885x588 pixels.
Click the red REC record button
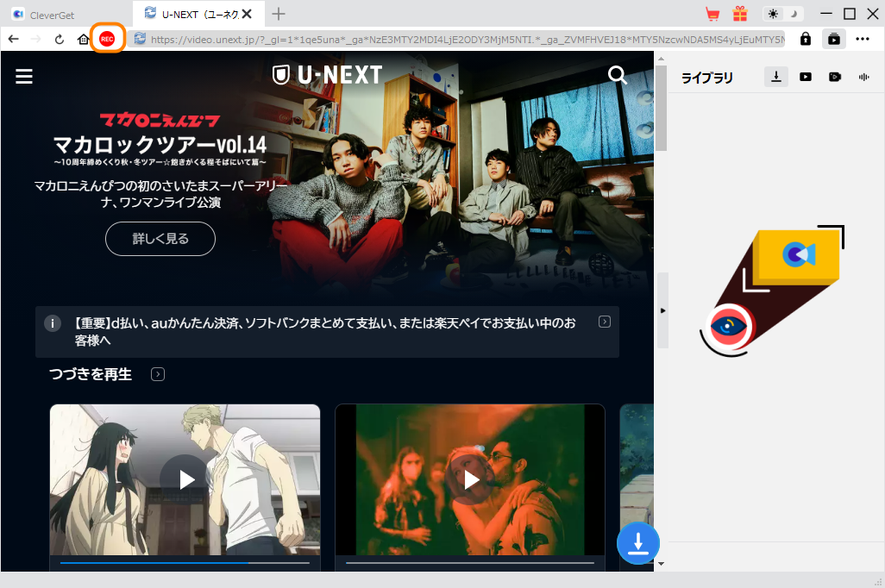click(107, 39)
